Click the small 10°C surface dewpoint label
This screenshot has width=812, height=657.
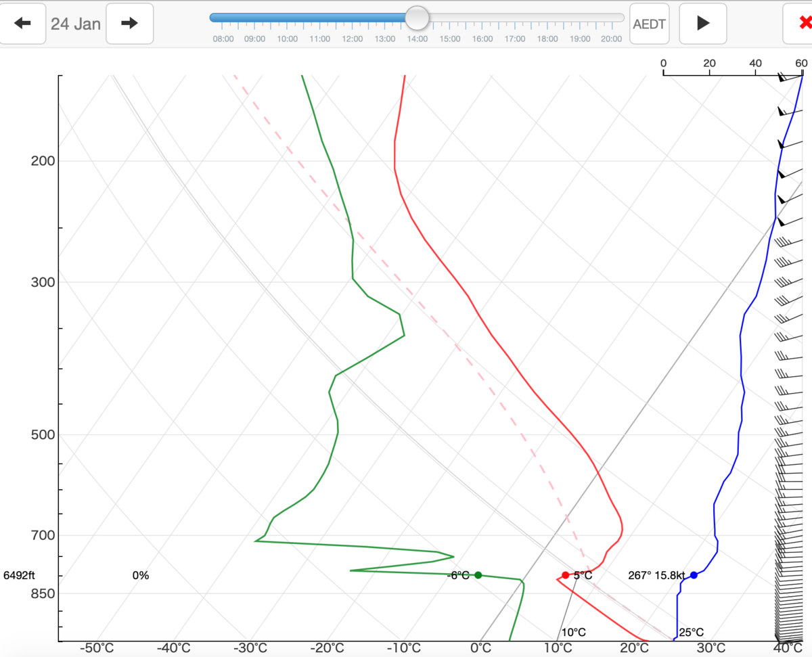[573, 633]
